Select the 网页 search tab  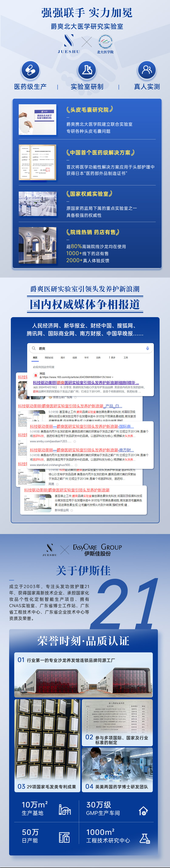pos(35,358)
